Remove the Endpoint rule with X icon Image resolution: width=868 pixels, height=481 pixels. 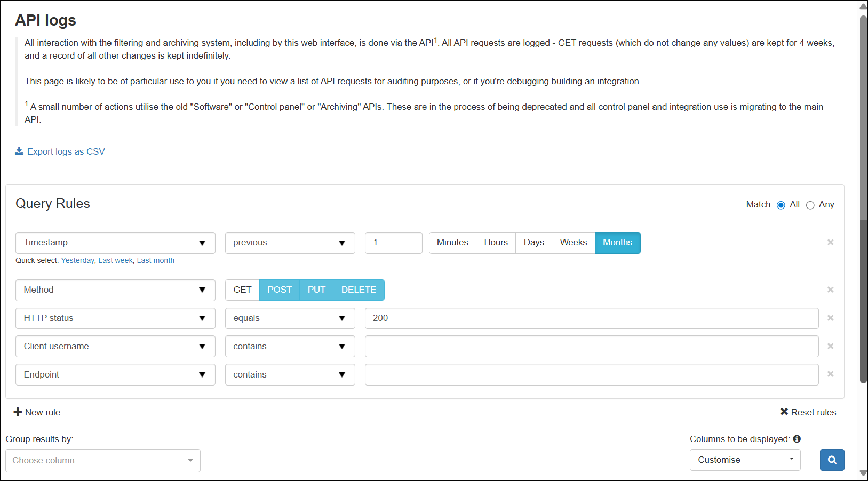tap(830, 374)
